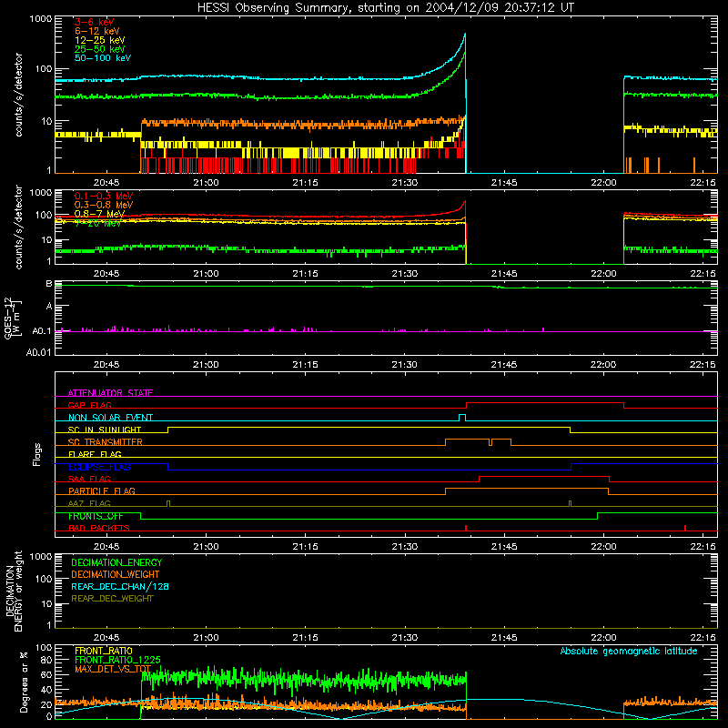Image resolution: width=728 pixels, height=728 pixels.
Task: Click the 0.8-7 MeV legend label
Action: click(x=99, y=214)
